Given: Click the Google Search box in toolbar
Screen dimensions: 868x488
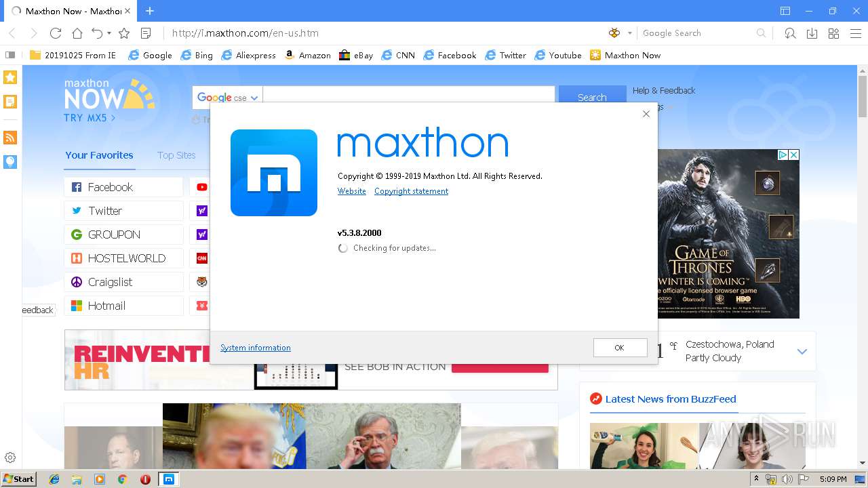Looking at the screenshot, I should tap(697, 33).
